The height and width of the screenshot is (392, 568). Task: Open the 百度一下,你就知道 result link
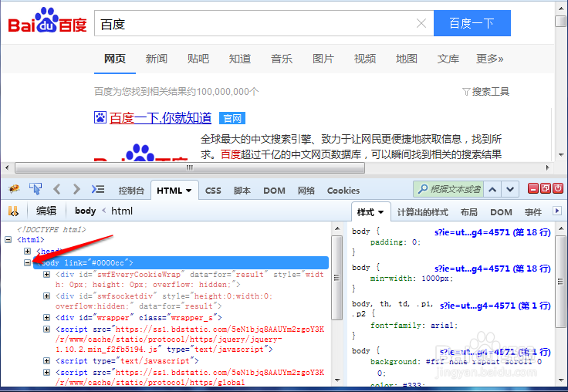pos(161,118)
